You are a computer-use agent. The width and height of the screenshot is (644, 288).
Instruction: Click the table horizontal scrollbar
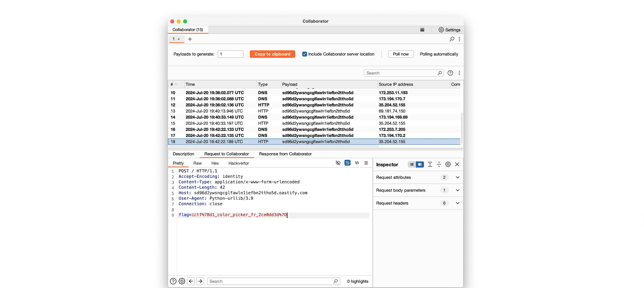274,147
